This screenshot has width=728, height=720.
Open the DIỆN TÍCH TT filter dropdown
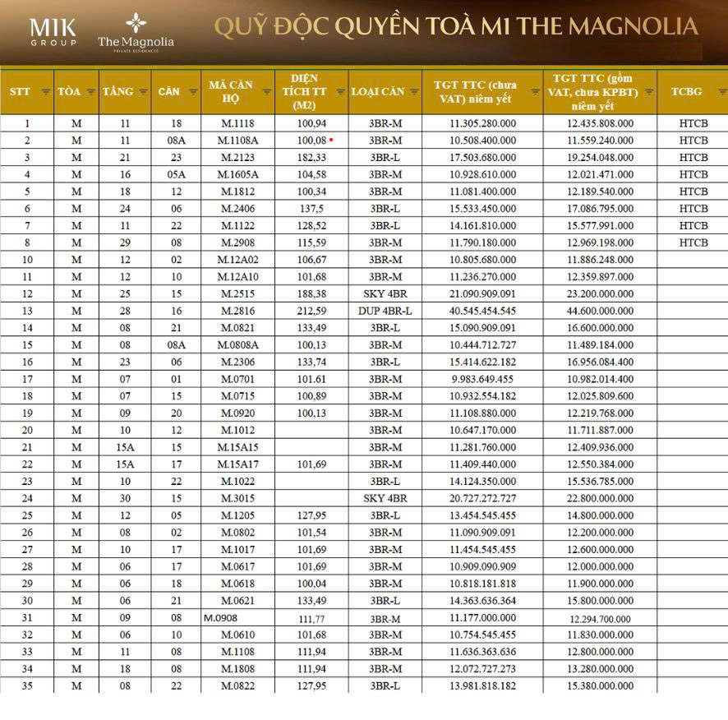[340, 92]
